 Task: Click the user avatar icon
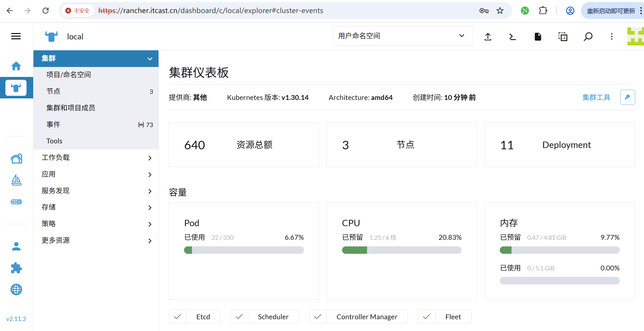636,37
